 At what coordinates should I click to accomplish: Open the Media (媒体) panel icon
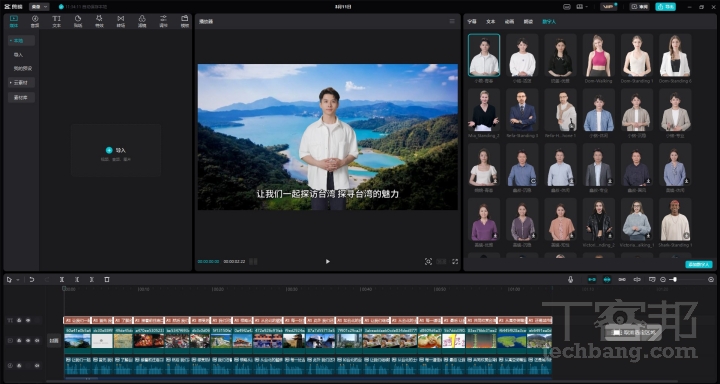(x=14, y=21)
